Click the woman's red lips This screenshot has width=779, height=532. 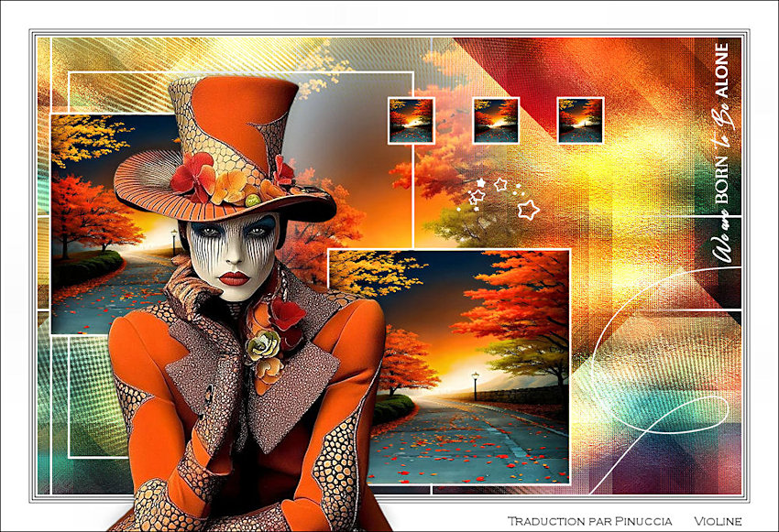(234, 277)
